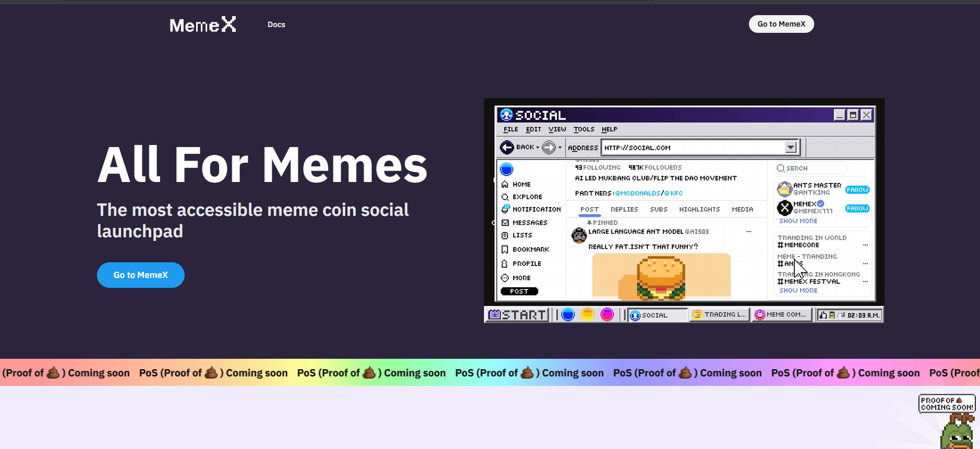The image size is (980, 449).
Task: Click the Serch search field
Action: [x=811, y=168]
